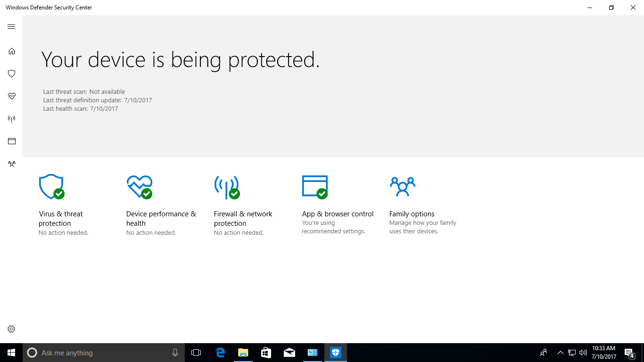Screen dimensions: 644x362
Task: Open App & browser control title link
Action: pos(338,214)
